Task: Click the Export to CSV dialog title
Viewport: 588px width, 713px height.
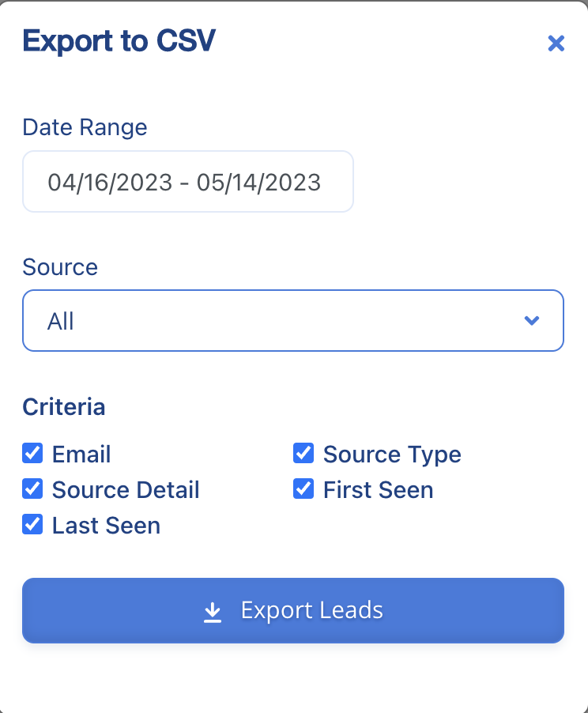Action: (x=119, y=41)
